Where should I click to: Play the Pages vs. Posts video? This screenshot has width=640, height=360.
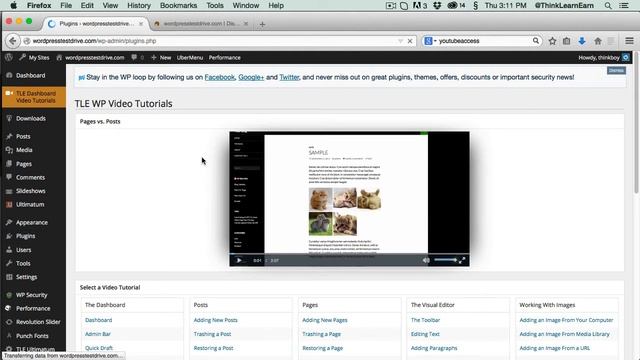(x=239, y=260)
